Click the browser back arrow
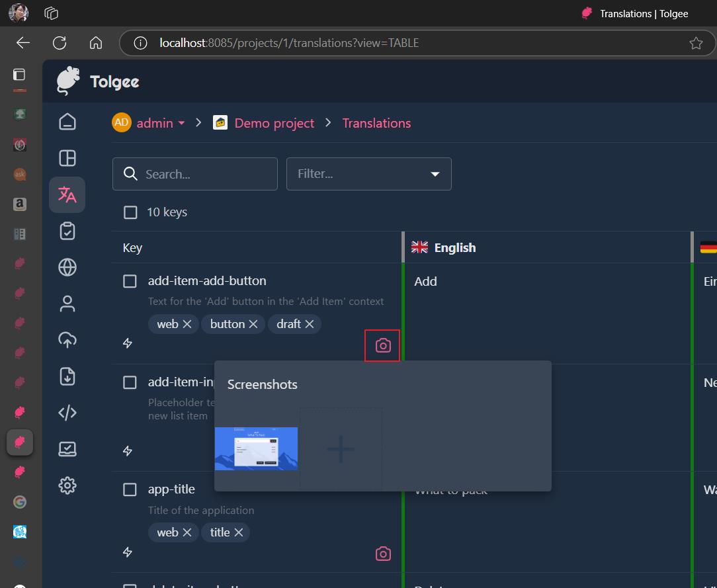This screenshot has width=717, height=588. pos(23,43)
